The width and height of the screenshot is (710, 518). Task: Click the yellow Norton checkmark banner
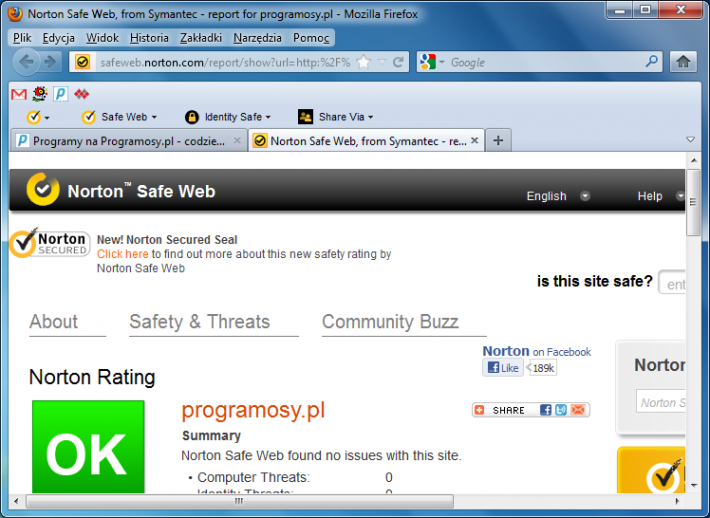click(x=651, y=470)
